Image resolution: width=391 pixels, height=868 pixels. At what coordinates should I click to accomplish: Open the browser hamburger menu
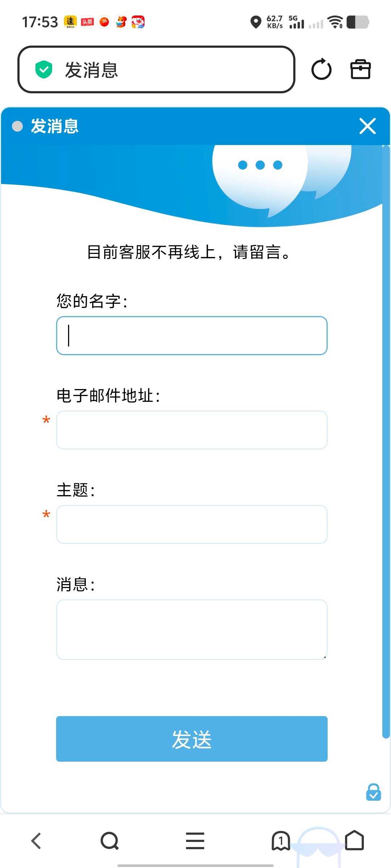pyautogui.click(x=195, y=840)
